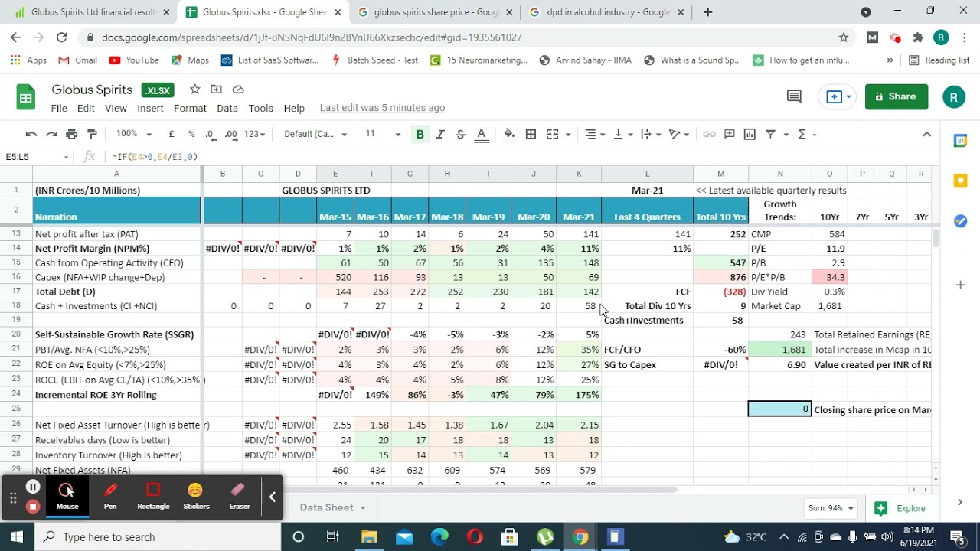Toggle italic formatting

tap(440, 134)
